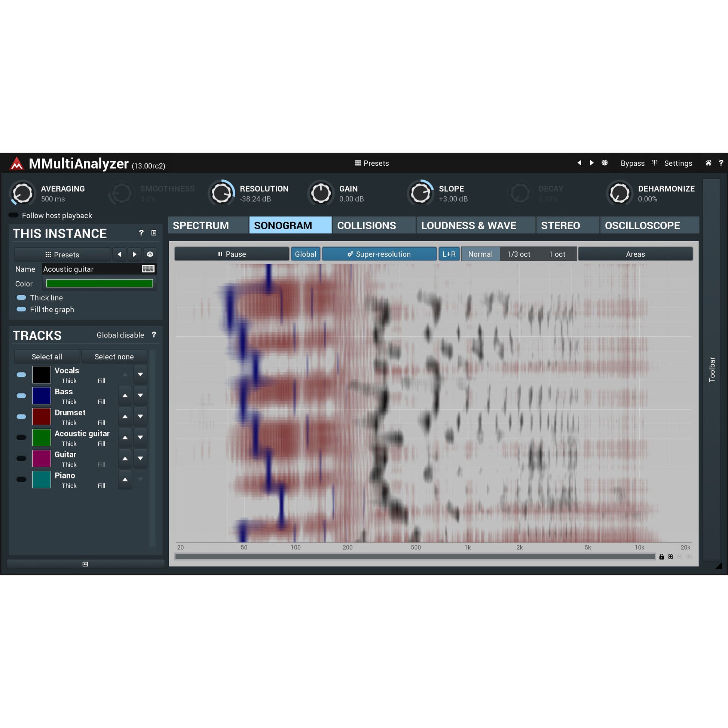Toggle Follow host playback switch
Screen dimensions: 728x728
point(13,215)
